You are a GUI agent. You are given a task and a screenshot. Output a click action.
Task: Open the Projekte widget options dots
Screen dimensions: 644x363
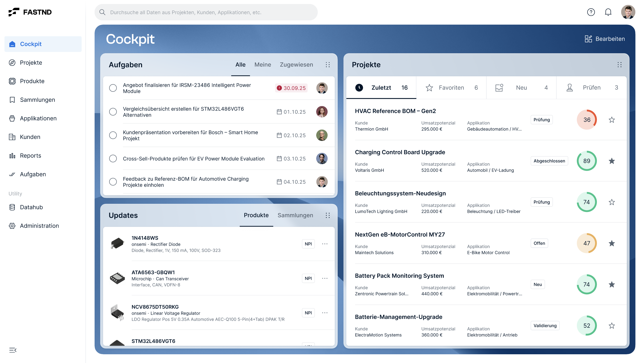coord(619,65)
